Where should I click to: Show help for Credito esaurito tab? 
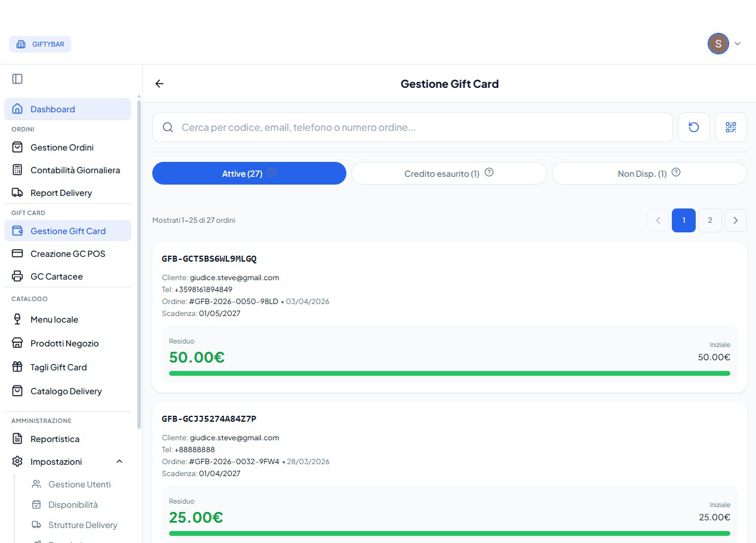pos(489,173)
